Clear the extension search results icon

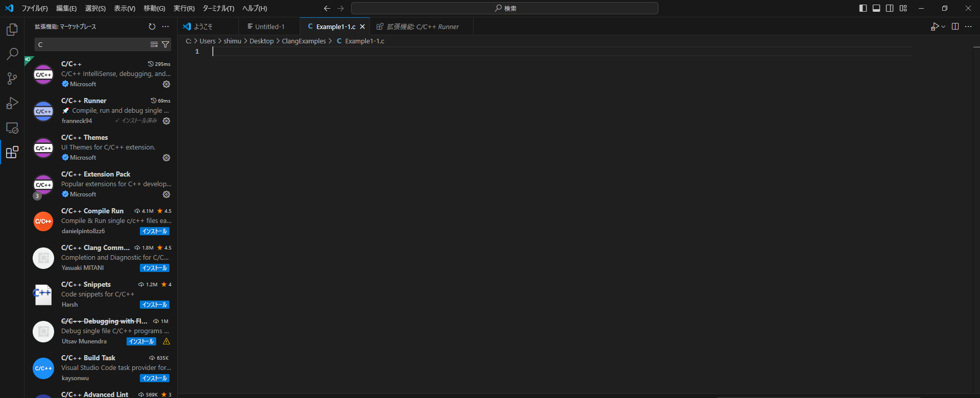click(154, 45)
